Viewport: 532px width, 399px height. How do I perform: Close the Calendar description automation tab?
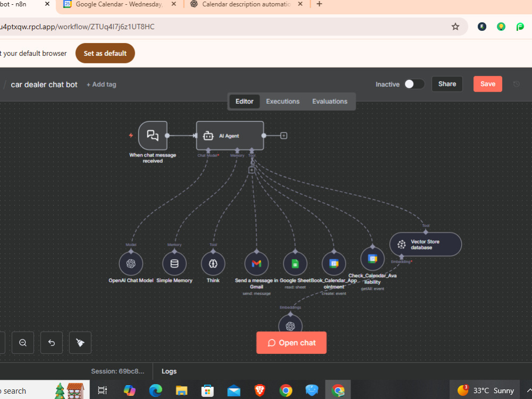click(x=300, y=4)
